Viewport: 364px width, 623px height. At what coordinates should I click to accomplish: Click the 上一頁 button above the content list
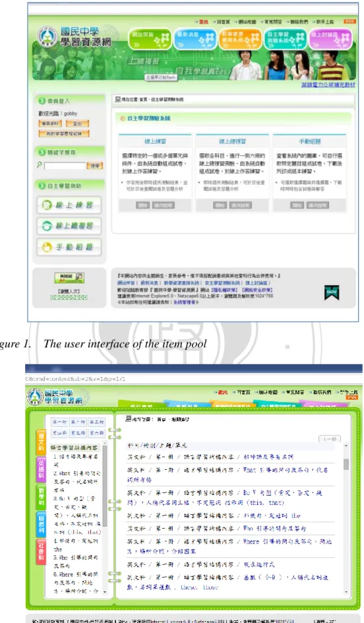pos(330,439)
